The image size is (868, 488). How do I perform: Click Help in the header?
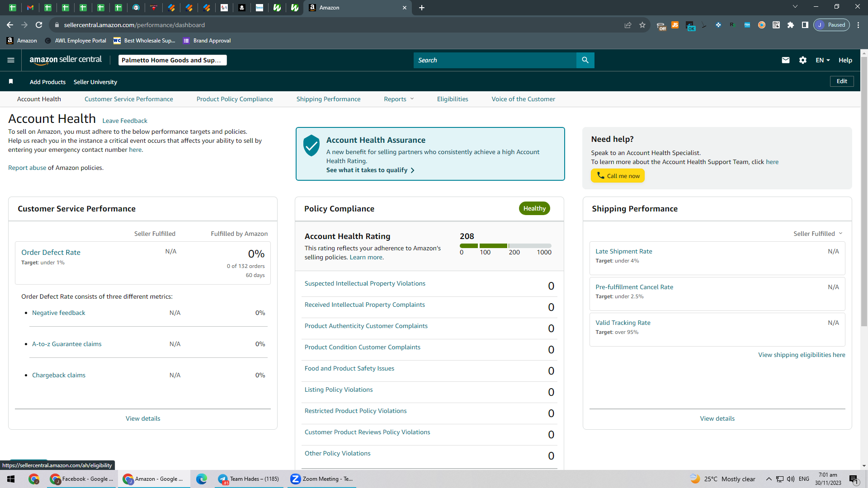tap(845, 60)
